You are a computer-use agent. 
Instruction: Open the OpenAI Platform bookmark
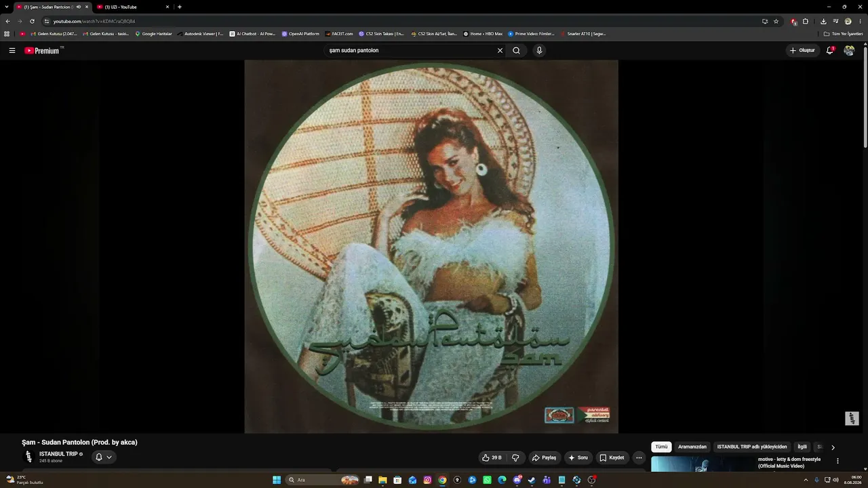coord(300,33)
